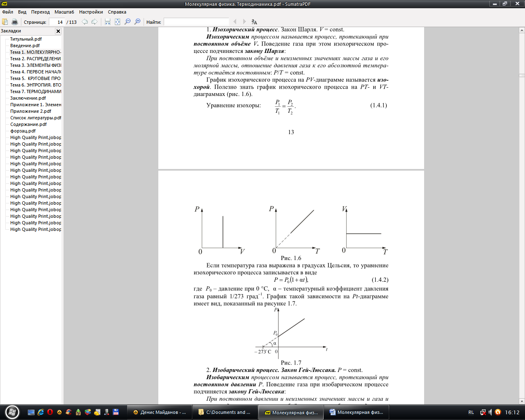The width and height of the screenshot is (525, 420).
Task: Open bookmark Тема 7. ТЕРМОДИНАМИ
Action: tap(36, 91)
